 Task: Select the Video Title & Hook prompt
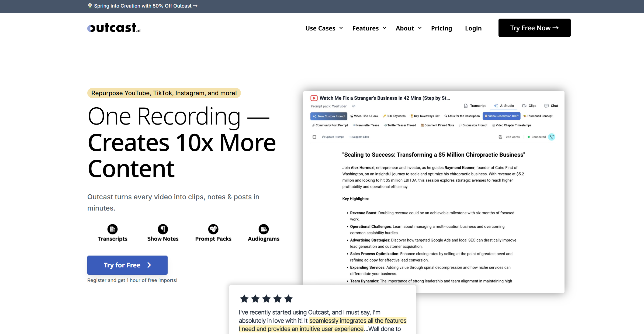coord(364,116)
